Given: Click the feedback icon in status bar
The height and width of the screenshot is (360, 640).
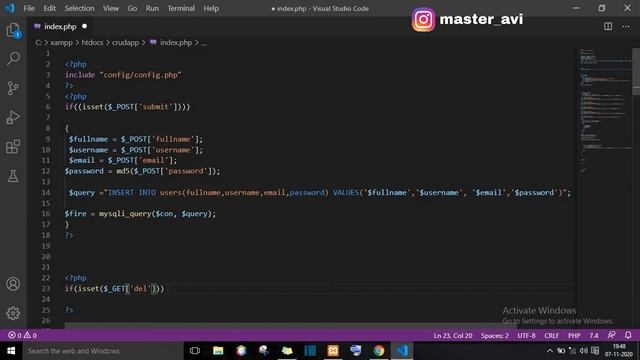Looking at the screenshot, I should [x=611, y=335].
